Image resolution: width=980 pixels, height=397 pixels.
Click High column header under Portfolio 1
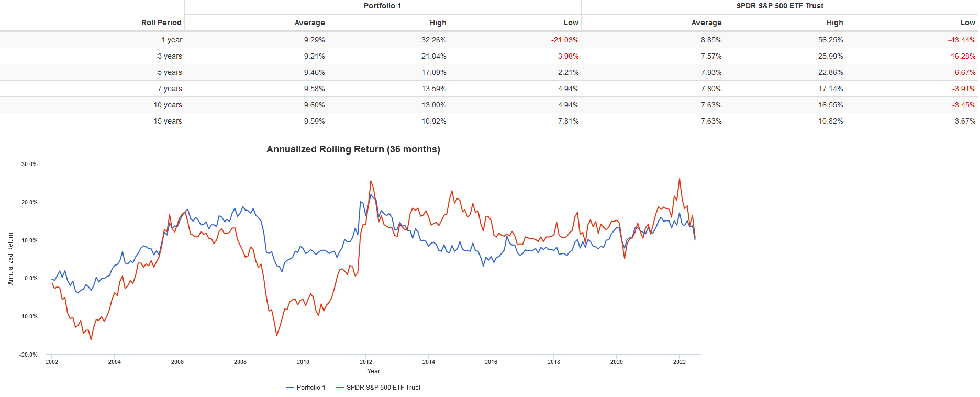(438, 23)
